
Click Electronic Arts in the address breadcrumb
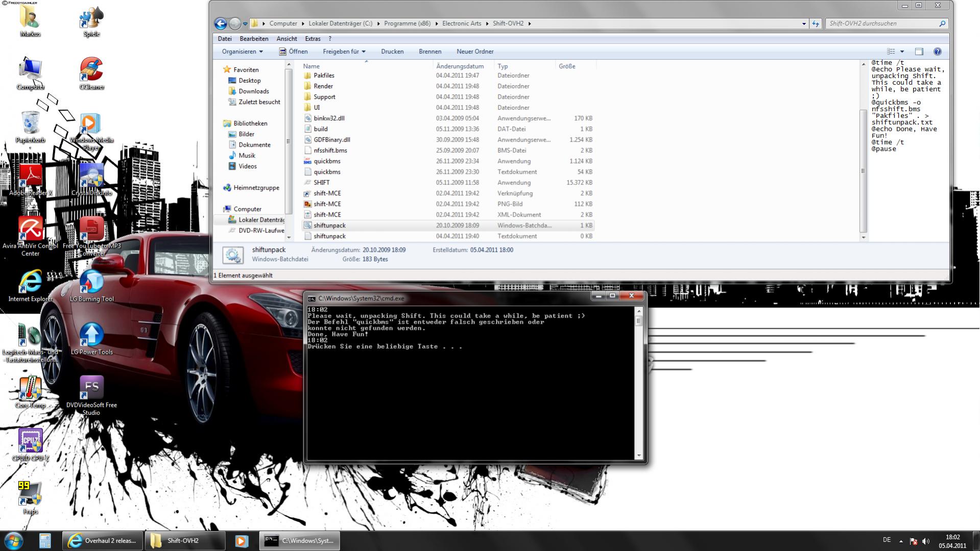coord(462,23)
